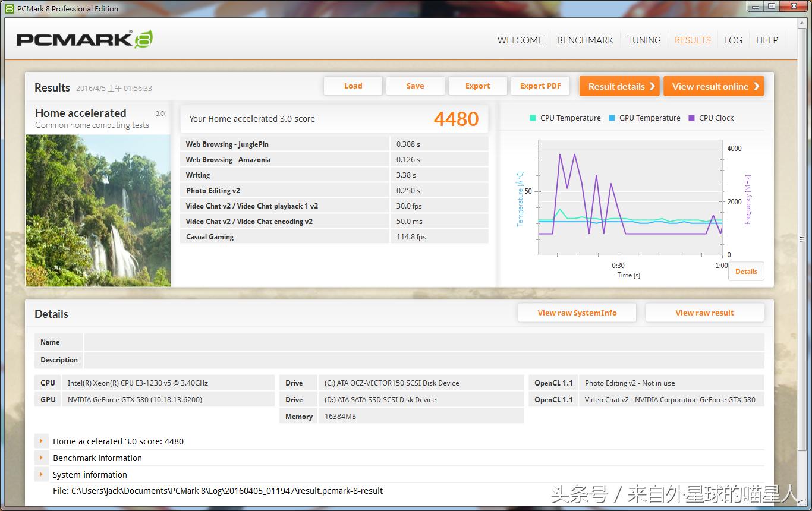Click View raw SystemInfo button
The height and width of the screenshot is (511, 812).
click(577, 313)
